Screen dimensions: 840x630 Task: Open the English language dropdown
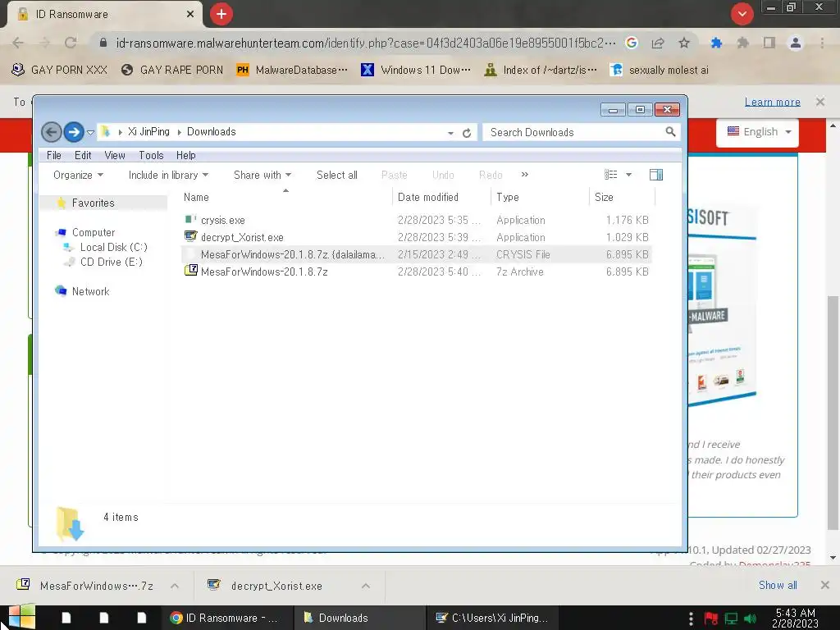point(758,132)
